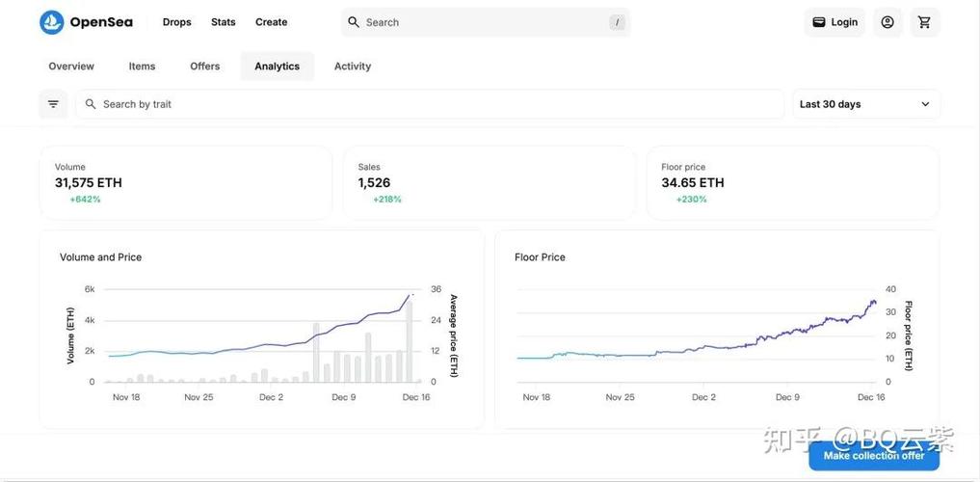
Task: Click the magnifier icon in trait search
Action: (91, 104)
